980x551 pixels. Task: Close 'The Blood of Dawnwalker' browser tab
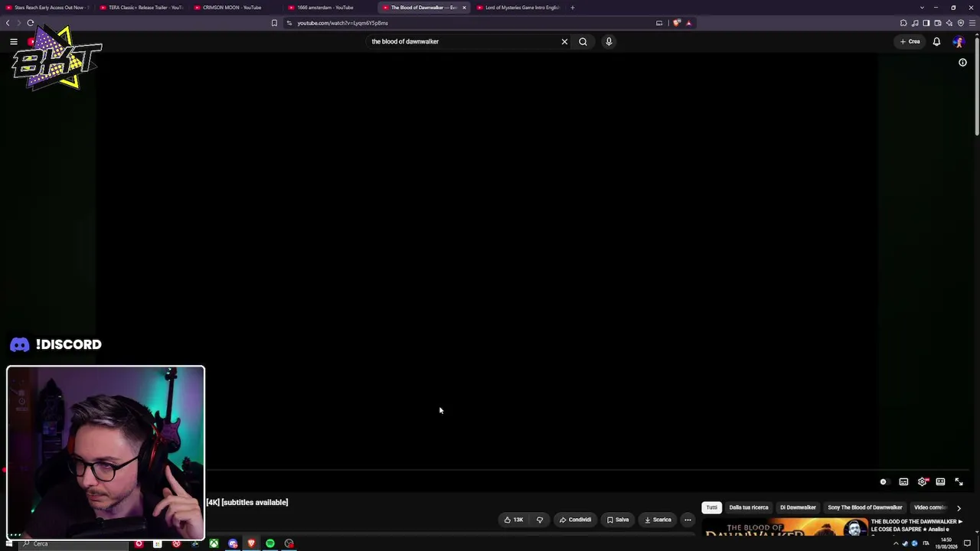click(464, 8)
